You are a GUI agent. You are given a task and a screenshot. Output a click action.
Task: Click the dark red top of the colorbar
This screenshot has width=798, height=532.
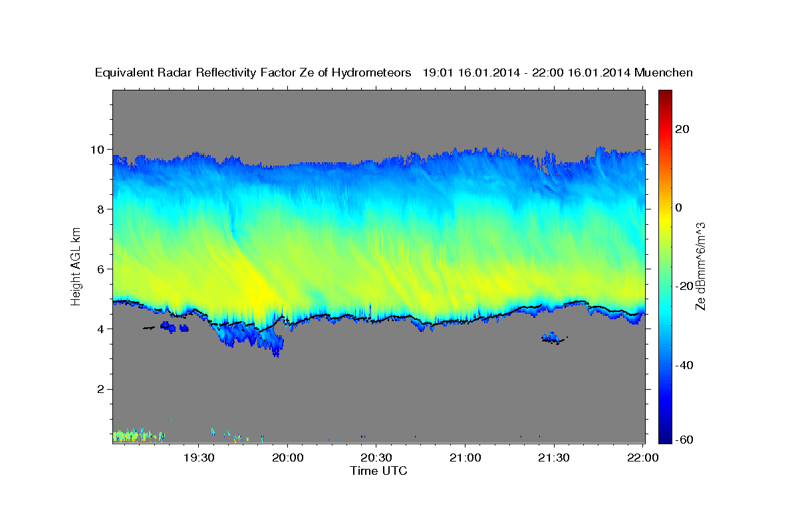(x=666, y=96)
